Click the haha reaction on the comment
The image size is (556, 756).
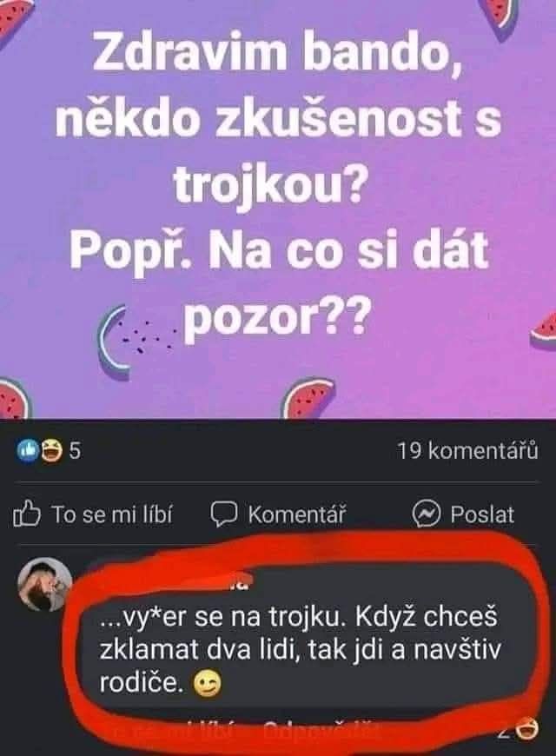pos(527,729)
